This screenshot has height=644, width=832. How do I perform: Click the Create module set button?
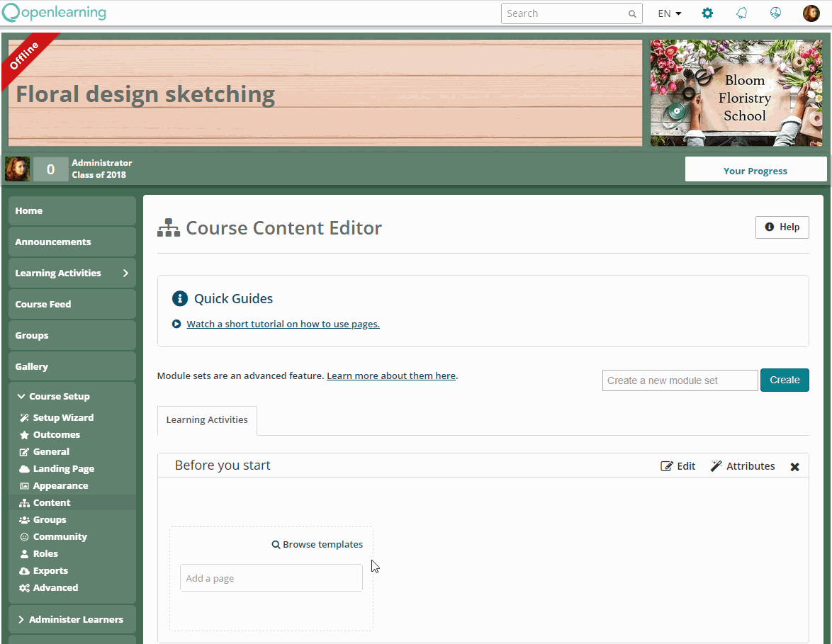785,380
